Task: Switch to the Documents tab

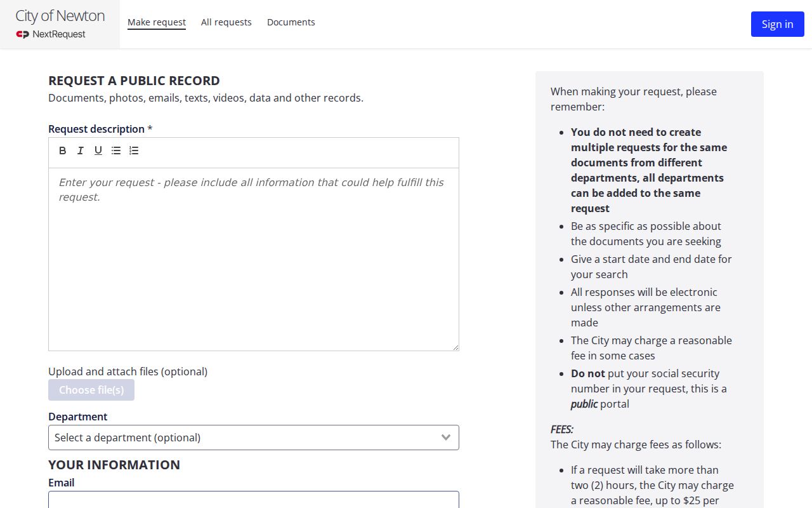Action: tap(291, 22)
